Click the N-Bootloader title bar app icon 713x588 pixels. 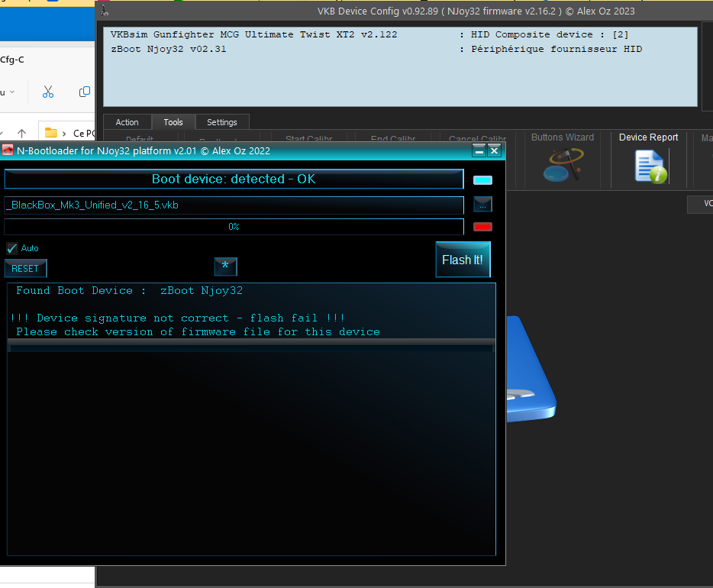pyautogui.click(x=8, y=150)
